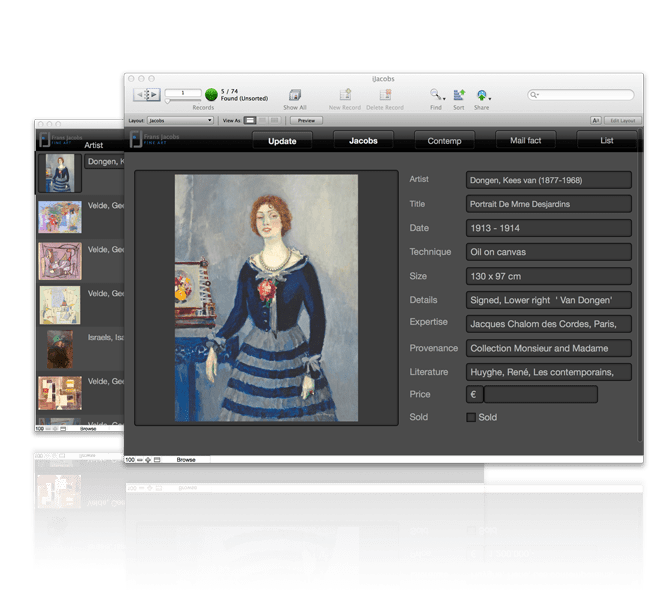
Task: Go to previous record arrow
Action: 139,94
